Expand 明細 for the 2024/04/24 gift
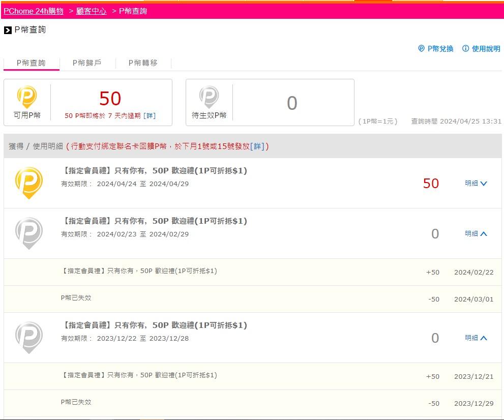This screenshot has height=420, width=504. 476,184
